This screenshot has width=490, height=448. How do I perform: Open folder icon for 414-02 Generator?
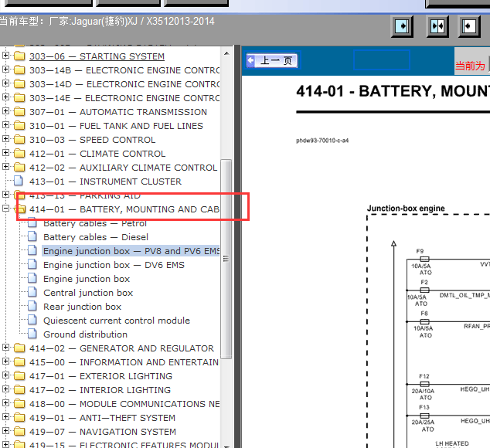coord(19,348)
